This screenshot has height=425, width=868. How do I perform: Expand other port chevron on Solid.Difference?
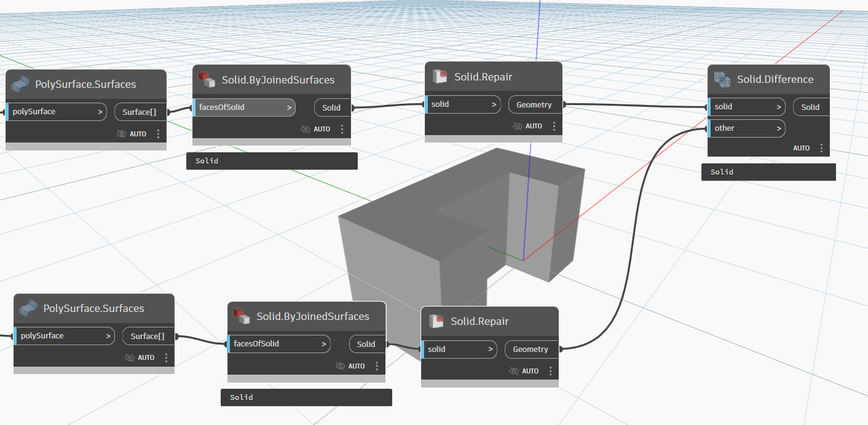pos(779,128)
